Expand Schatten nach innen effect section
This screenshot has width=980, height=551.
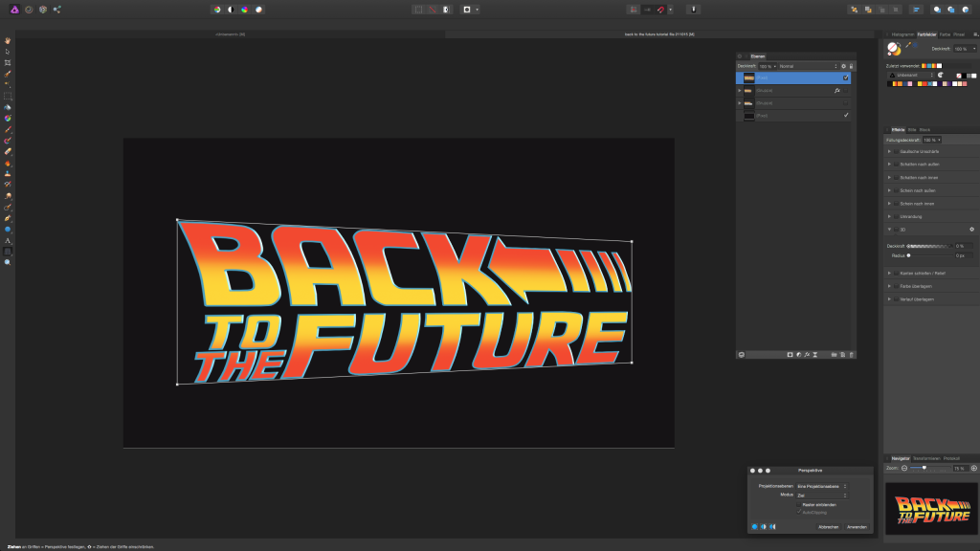[x=889, y=177]
